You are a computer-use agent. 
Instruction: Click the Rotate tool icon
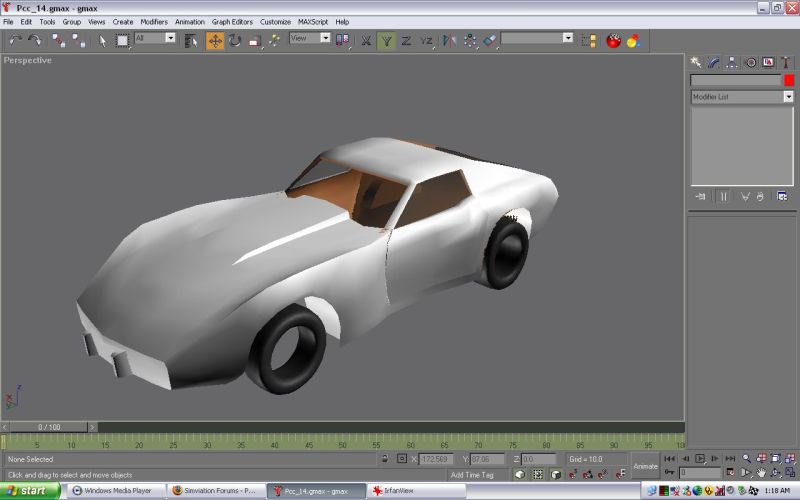(235, 41)
